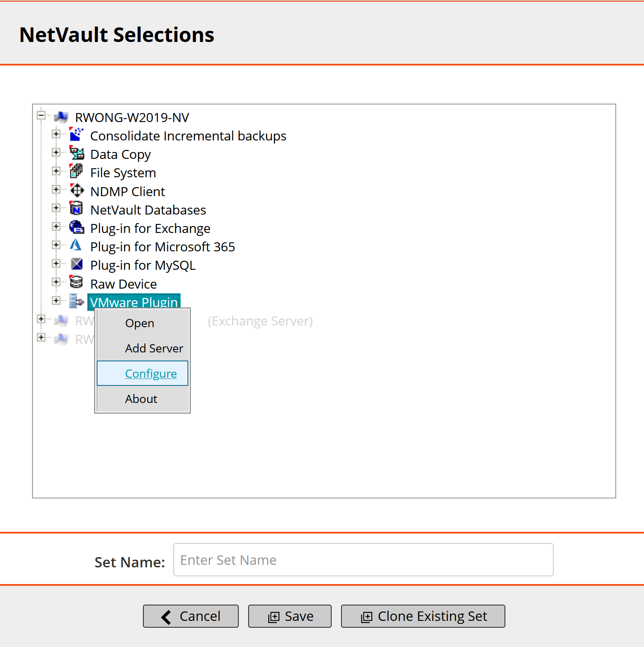Select the RWONG-W2019-NV label
Viewport: 644px width, 647px height.
[132, 117]
